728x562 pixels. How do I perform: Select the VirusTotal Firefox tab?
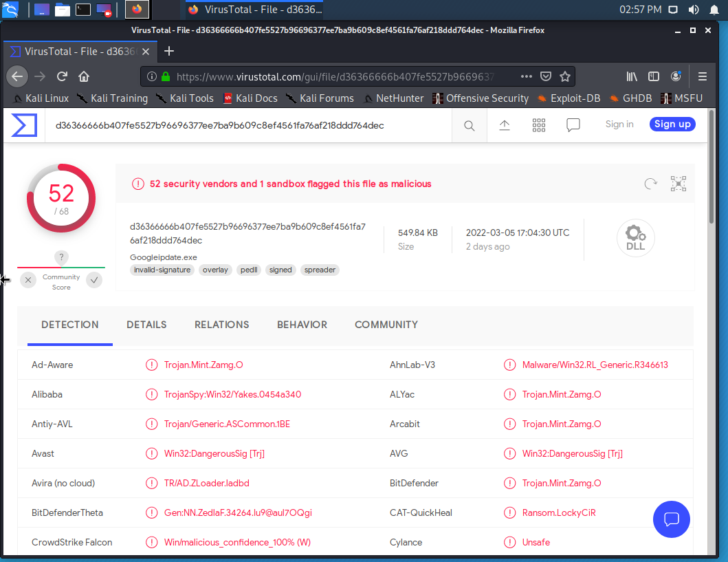[80, 52]
